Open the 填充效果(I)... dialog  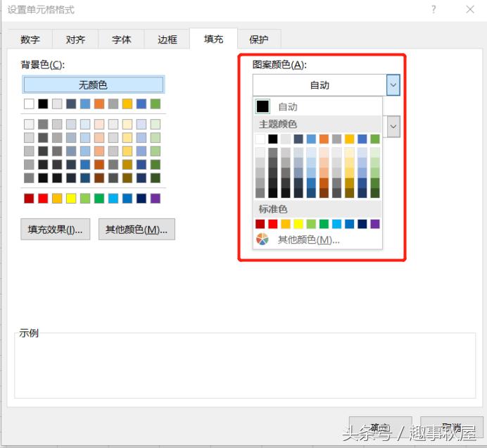[56, 230]
